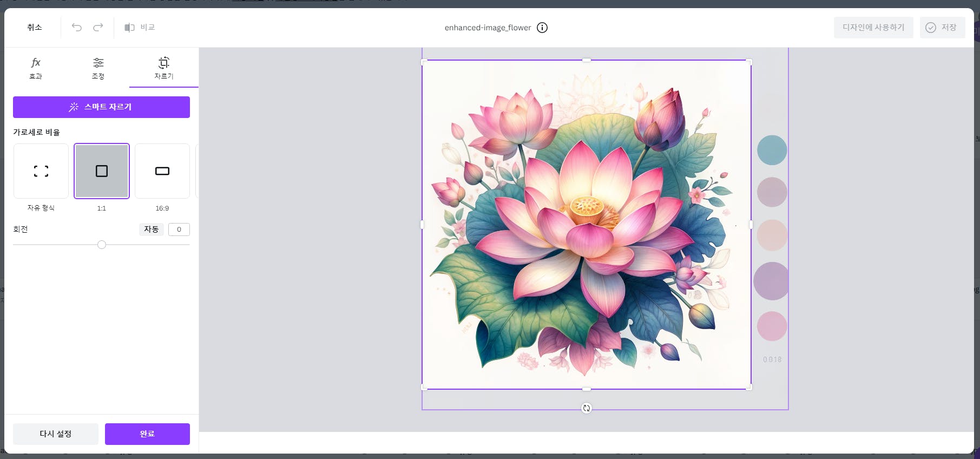Image resolution: width=980 pixels, height=459 pixels.
Task: Switch to the 효과 effects tab
Action: 36,68
